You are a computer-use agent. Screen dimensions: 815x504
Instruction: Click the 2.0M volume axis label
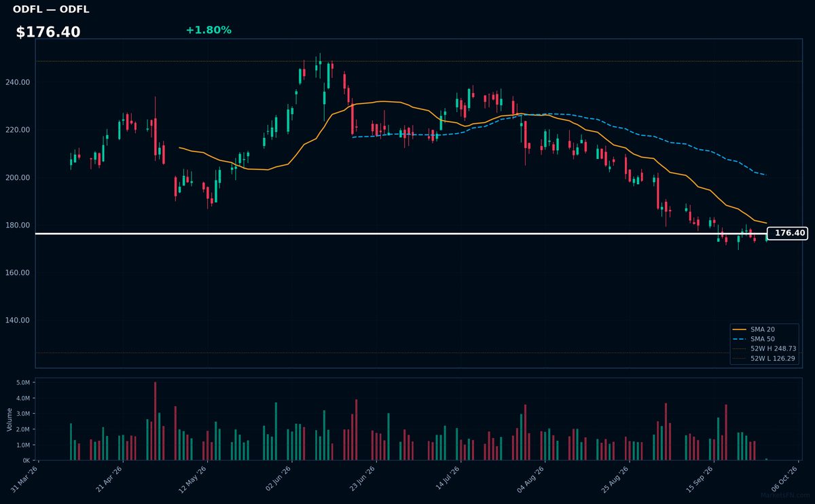point(23,429)
